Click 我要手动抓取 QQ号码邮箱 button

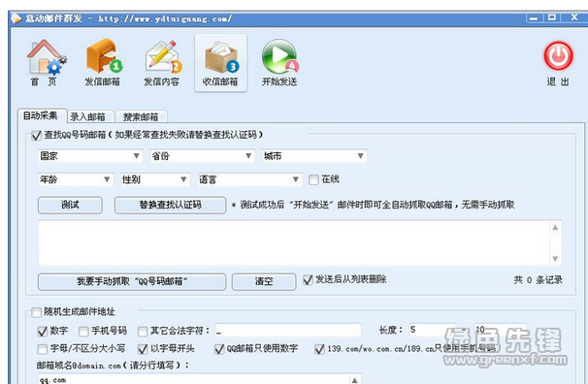(x=132, y=282)
